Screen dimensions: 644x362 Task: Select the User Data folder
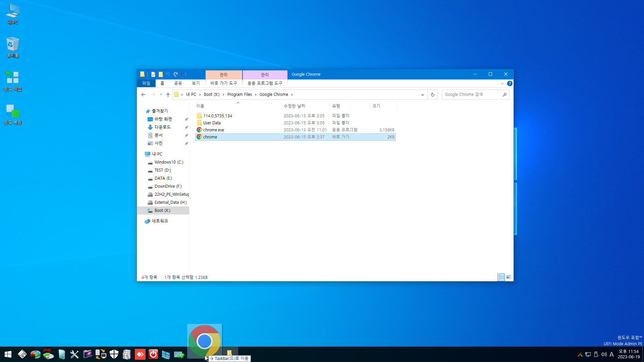pyautogui.click(x=296, y=123)
